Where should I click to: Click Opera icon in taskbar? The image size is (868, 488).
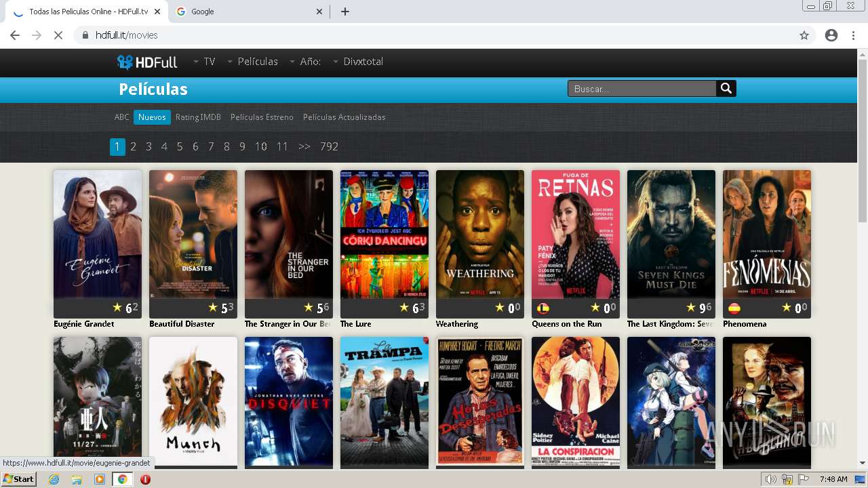(x=145, y=479)
